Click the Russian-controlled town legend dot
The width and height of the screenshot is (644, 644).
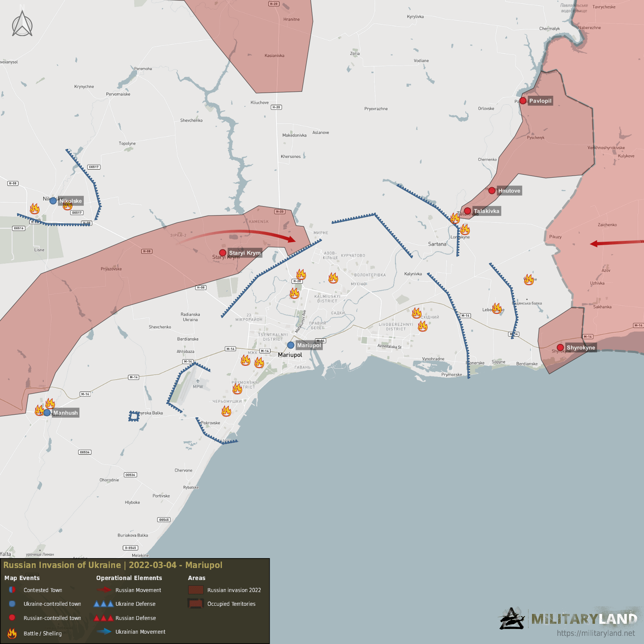pos(12,617)
